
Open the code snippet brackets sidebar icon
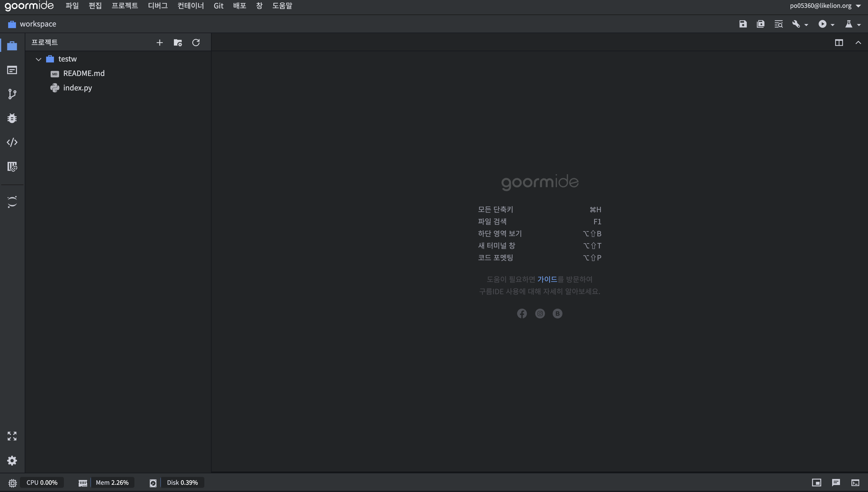(12, 142)
